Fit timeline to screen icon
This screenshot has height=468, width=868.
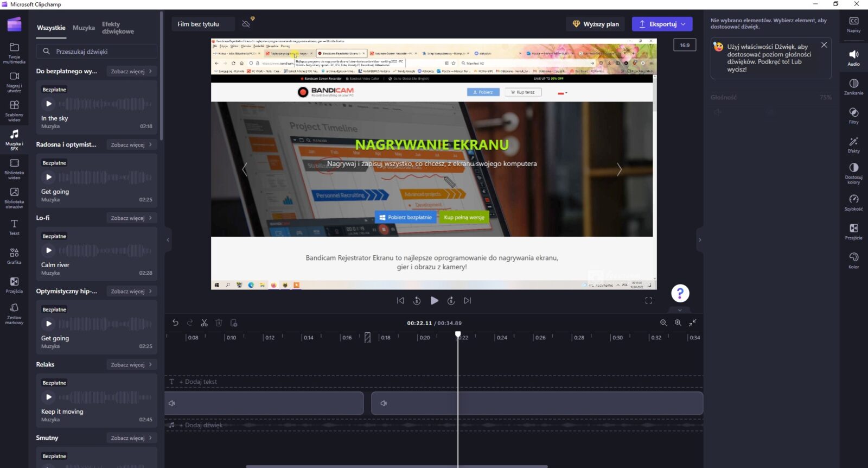(693, 322)
